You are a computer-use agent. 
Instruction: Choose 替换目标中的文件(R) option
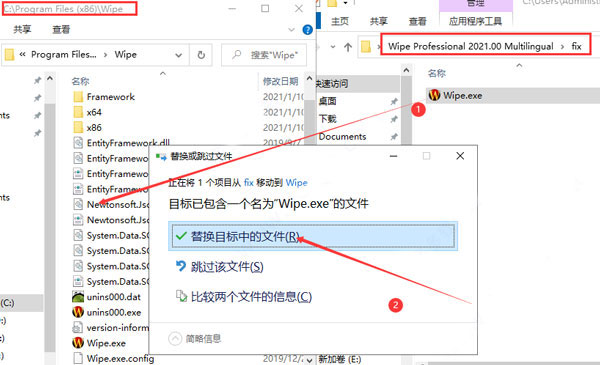coord(313,236)
